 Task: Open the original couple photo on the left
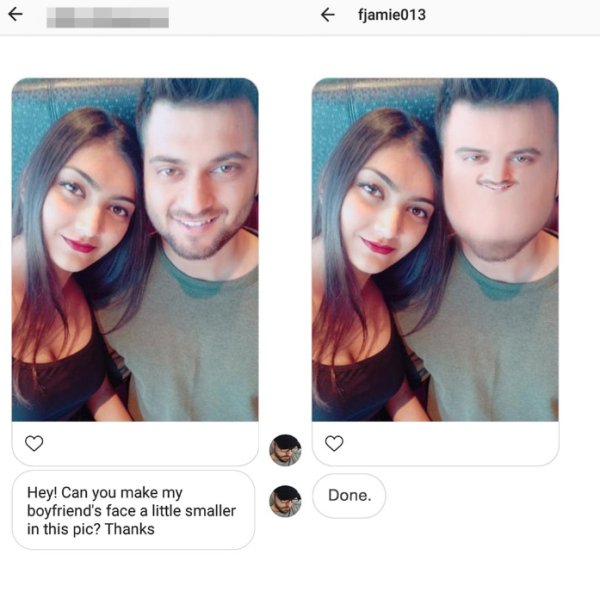135,249
